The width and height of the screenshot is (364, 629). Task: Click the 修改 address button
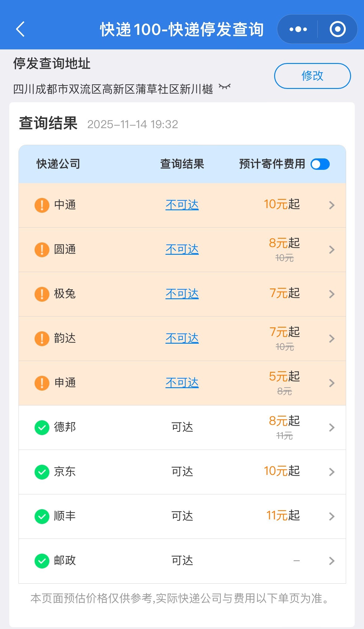tap(312, 76)
